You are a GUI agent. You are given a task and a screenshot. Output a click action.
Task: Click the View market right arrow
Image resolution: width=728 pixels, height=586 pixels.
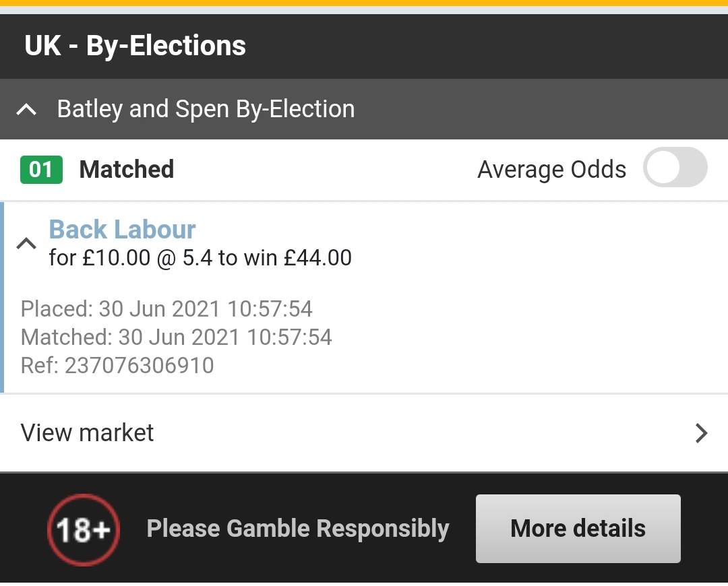pos(701,432)
